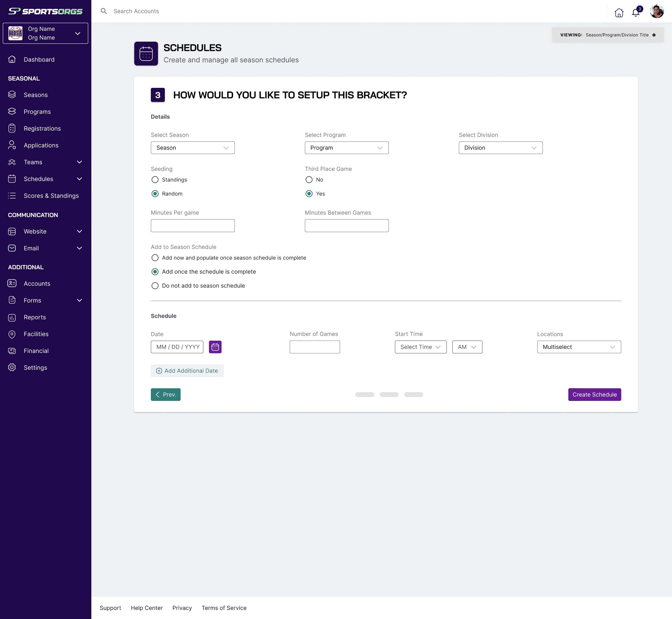Click the calendar date picker icon
Image resolution: width=672 pixels, height=619 pixels.
[215, 347]
